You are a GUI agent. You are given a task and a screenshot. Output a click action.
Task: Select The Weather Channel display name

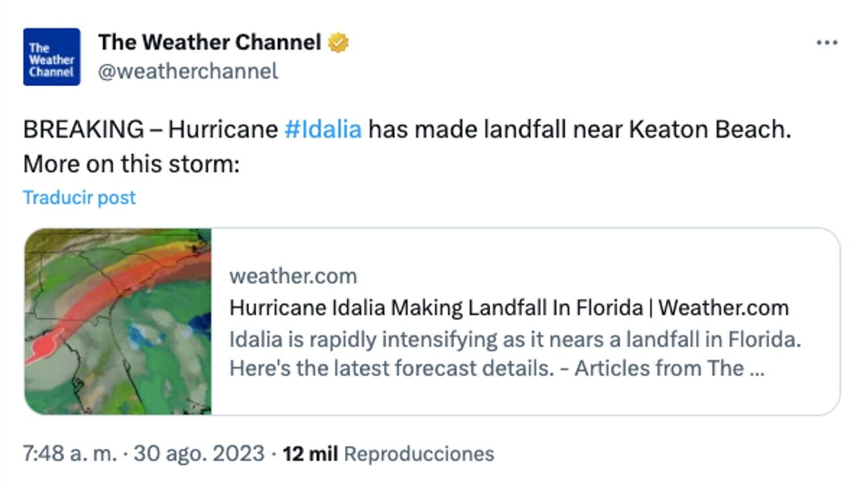[x=209, y=42]
